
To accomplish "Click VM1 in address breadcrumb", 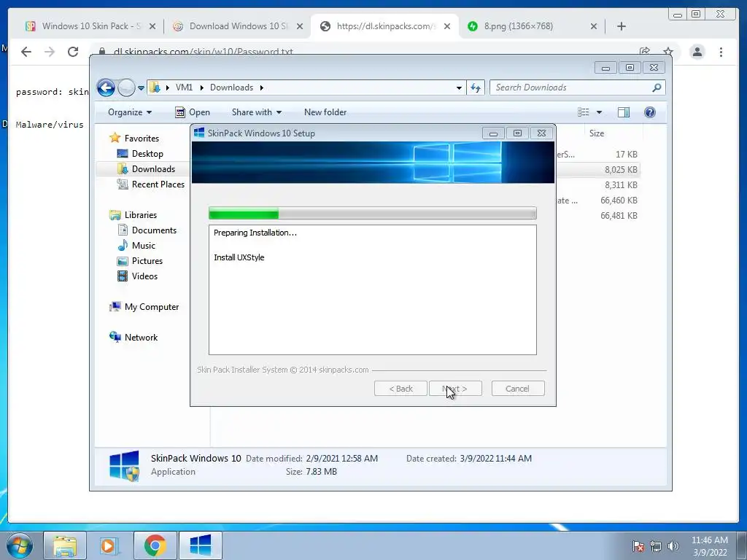I will [x=184, y=87].
